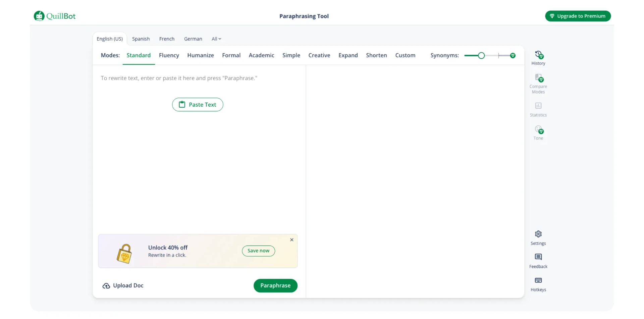644x319 pixels.
Task: Click the cloud upload icon
Action: tap(106, 286)
